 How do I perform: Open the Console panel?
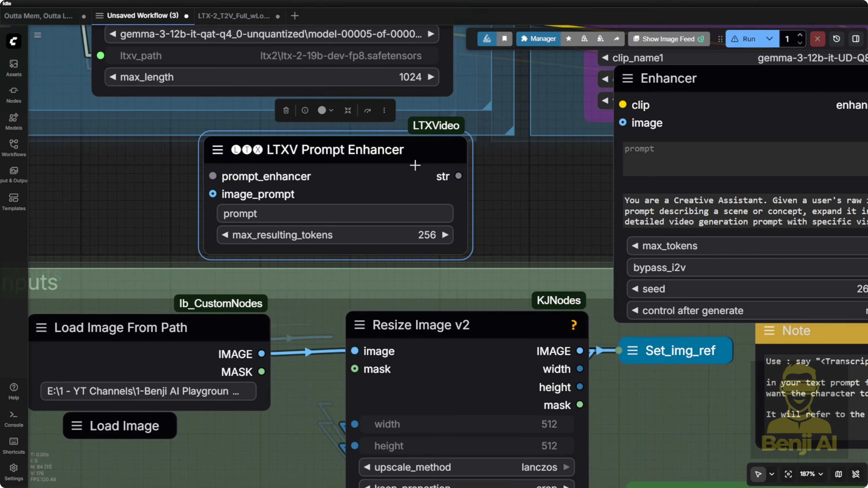pos(13,418)
